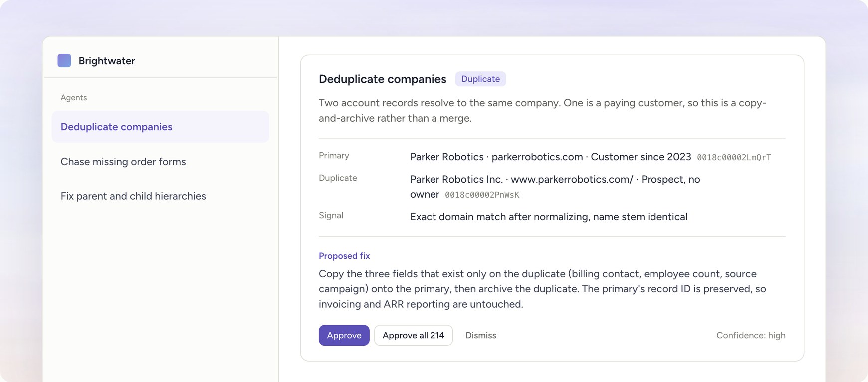Select primary record ID 0018c00002LmQrT
Image resolution: width=868 pixels, height=382 pixels.
click(x=734, y=158)
